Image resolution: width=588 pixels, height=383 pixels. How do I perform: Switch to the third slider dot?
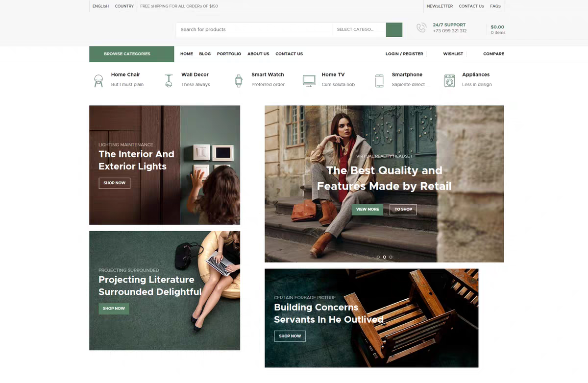[391, 257]
